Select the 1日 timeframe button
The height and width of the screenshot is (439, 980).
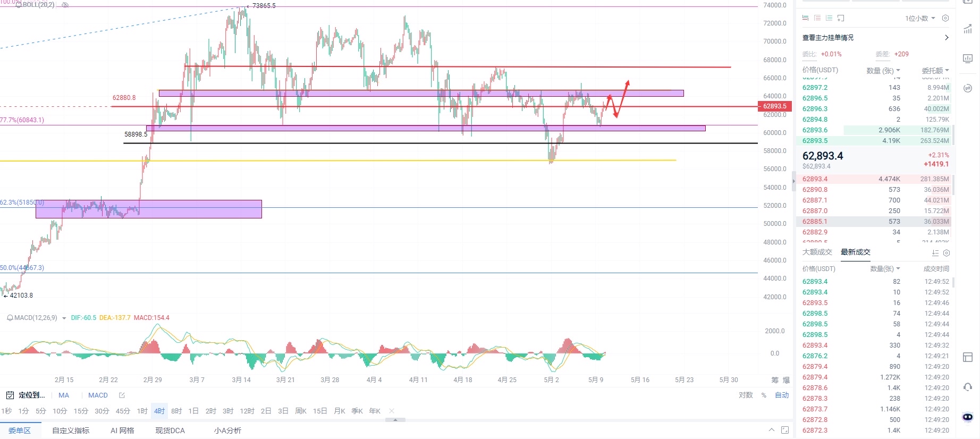pos(193,411)
